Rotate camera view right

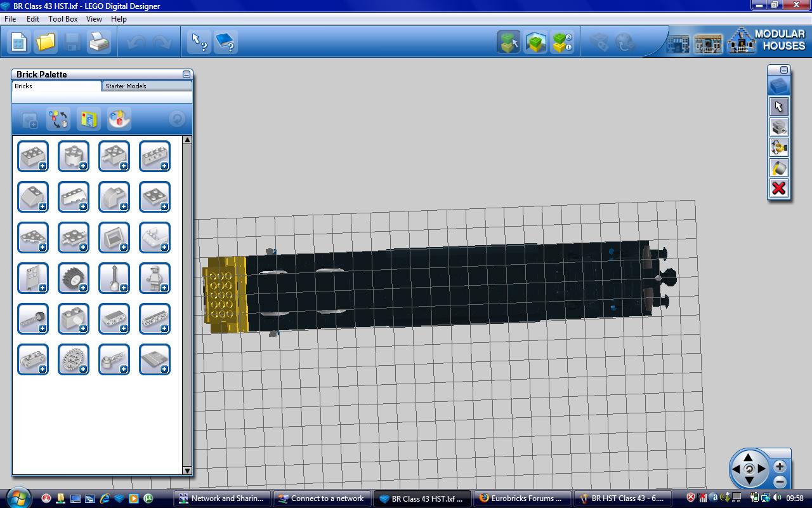click(x=761, y=469)
